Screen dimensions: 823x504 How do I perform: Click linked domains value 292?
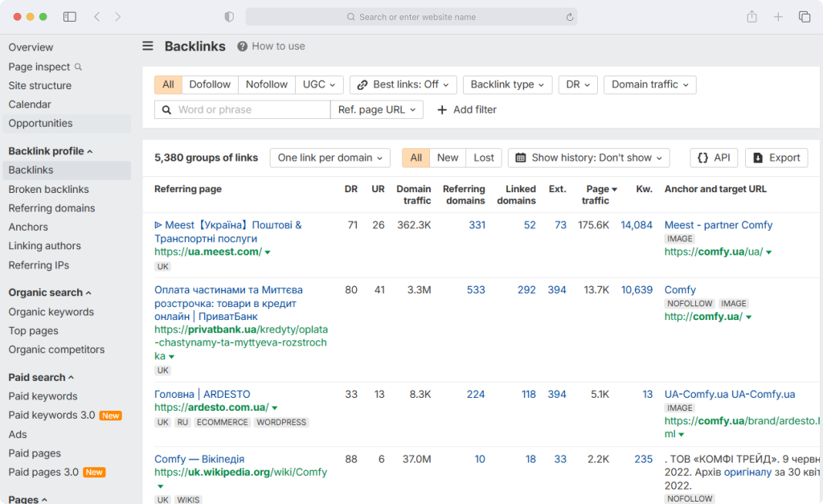pos(526,290)
